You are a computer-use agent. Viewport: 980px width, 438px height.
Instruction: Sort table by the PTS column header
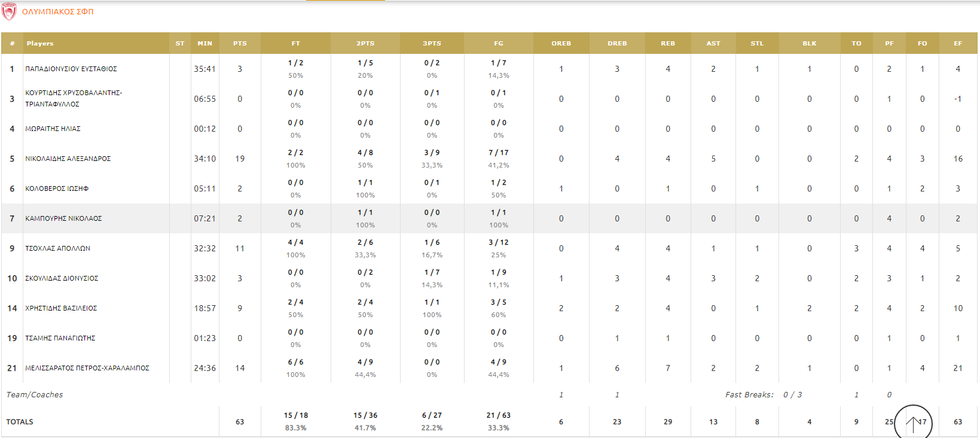click(240, 44)
